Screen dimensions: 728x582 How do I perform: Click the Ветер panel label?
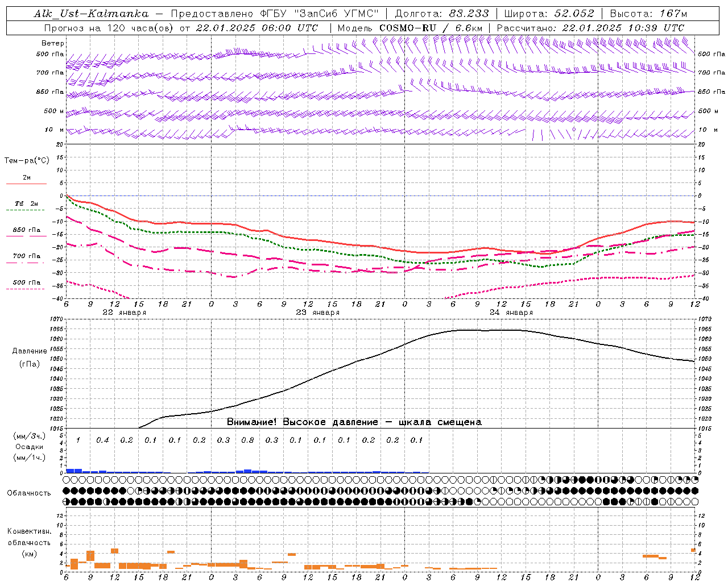tap(53, 43)
